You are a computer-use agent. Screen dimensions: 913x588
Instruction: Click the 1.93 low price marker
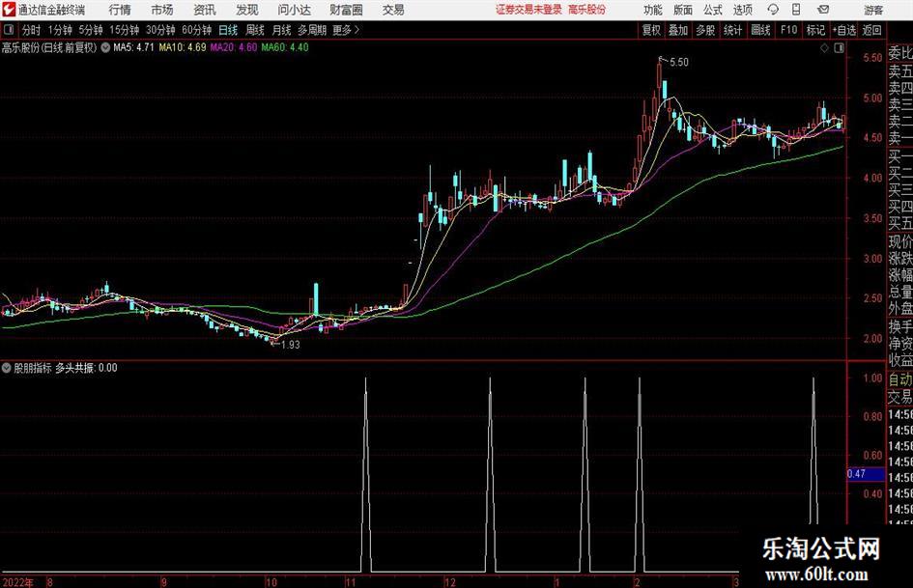tap(291, 345)
